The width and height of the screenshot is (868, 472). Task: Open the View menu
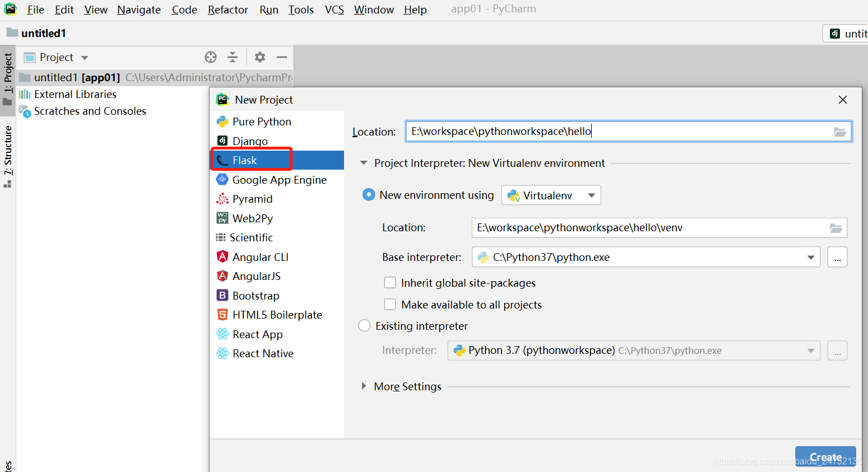[x=96, y=10]
